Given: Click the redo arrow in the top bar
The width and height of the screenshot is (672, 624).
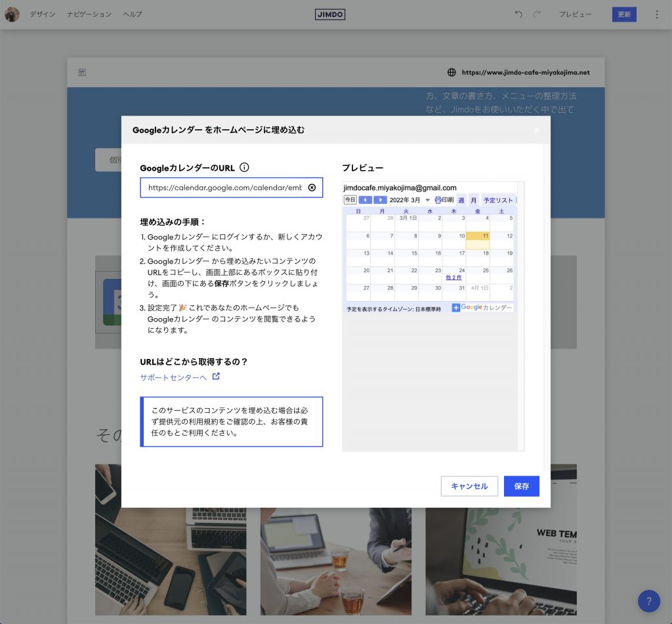Looking at the screenshot, I should pyautogui.click(x=537, y=14).
